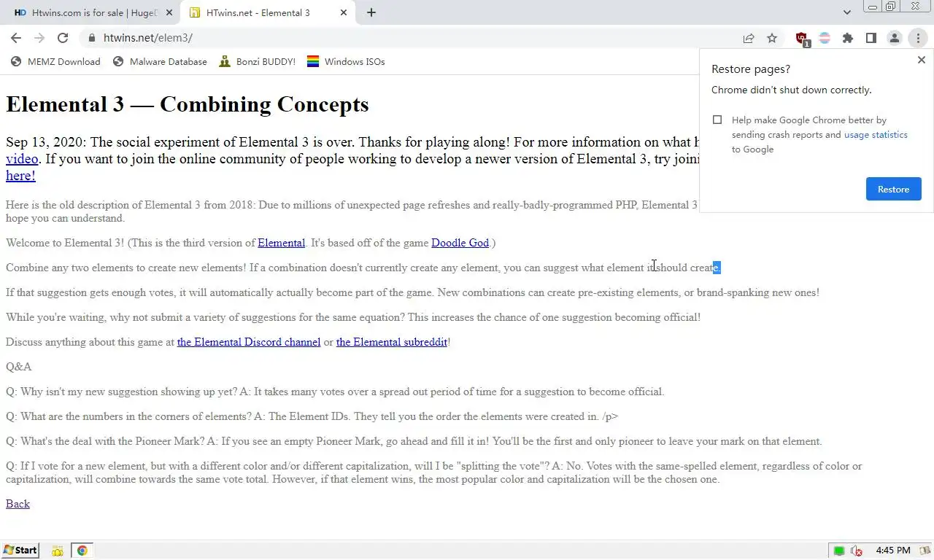Click the Restore pages? title
This screenshot has width=934, height=560.
pos(751,69)
